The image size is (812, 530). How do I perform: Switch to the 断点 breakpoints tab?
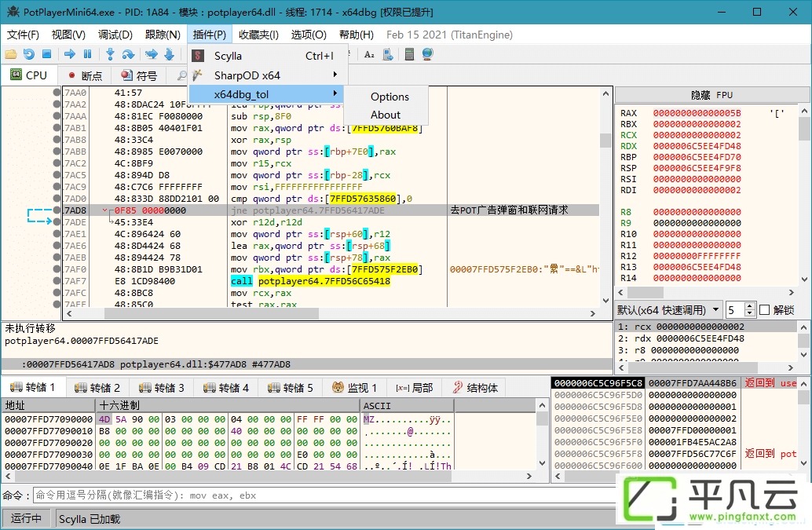tap(86, 76)
